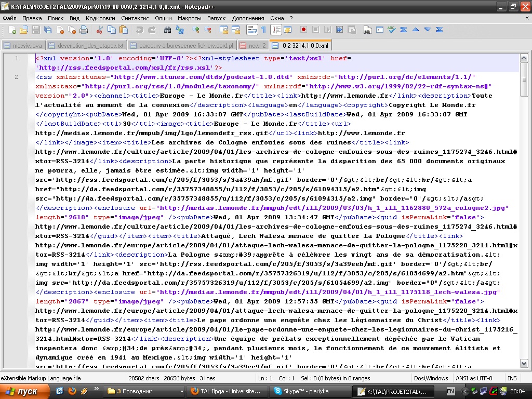Zoom in with the magnifier plus icon
This screenshot has width=532, height=399.
tap(195, 30)
